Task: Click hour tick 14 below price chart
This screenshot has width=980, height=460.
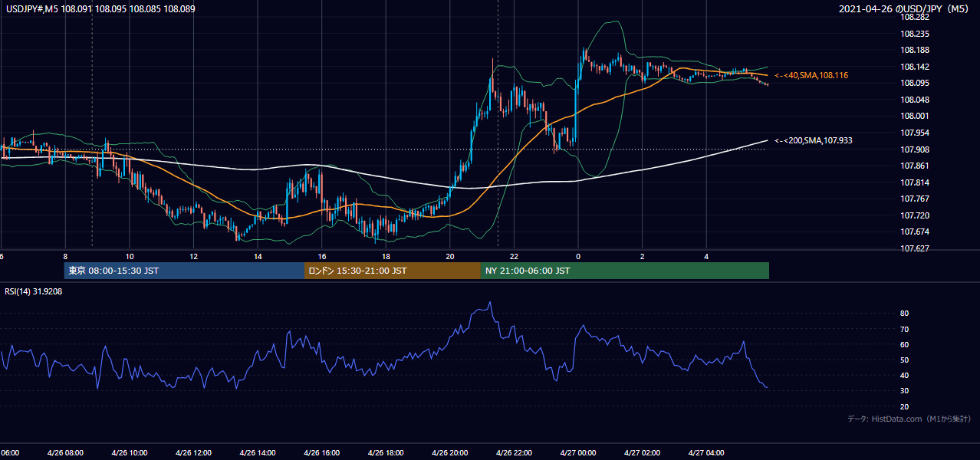Action: (258, 256)
